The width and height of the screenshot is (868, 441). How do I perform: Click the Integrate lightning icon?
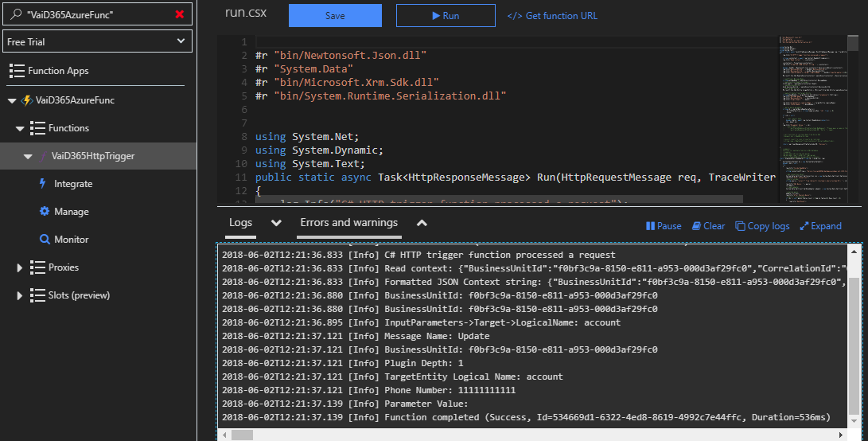[x=43, y=183]
